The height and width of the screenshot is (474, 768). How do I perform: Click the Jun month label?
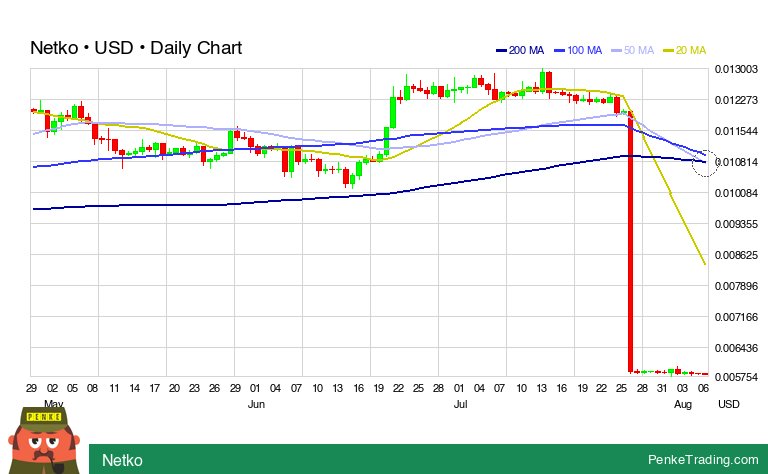point(256,404)
